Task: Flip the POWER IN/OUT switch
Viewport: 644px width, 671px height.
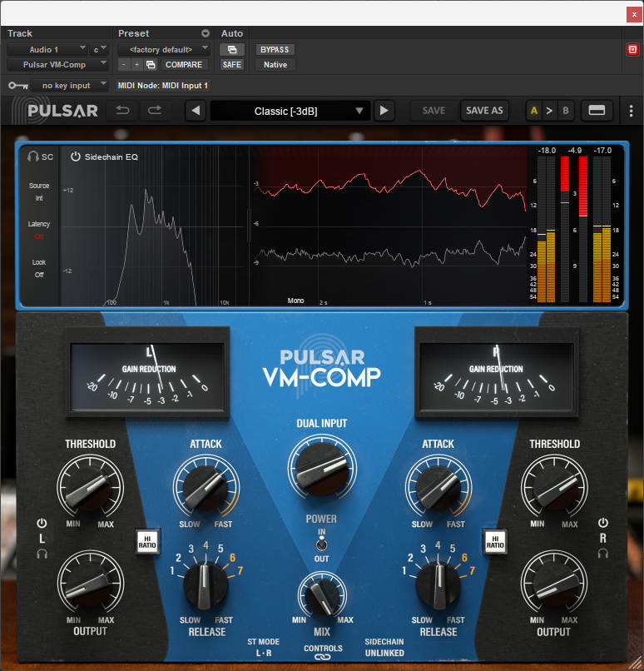Action: pyautogui.click(x=321, y=544)
